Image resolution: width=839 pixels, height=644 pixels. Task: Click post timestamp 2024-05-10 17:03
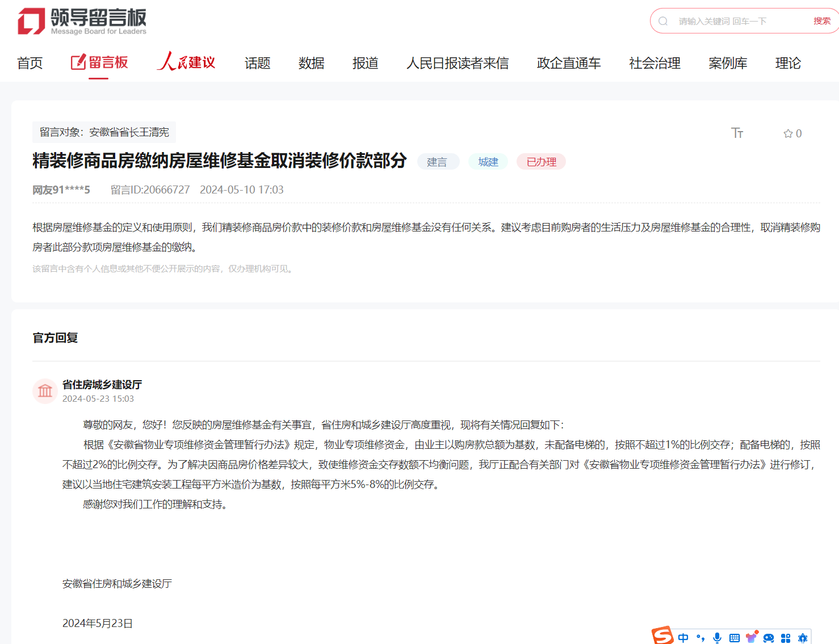click(x=242, y=190)
